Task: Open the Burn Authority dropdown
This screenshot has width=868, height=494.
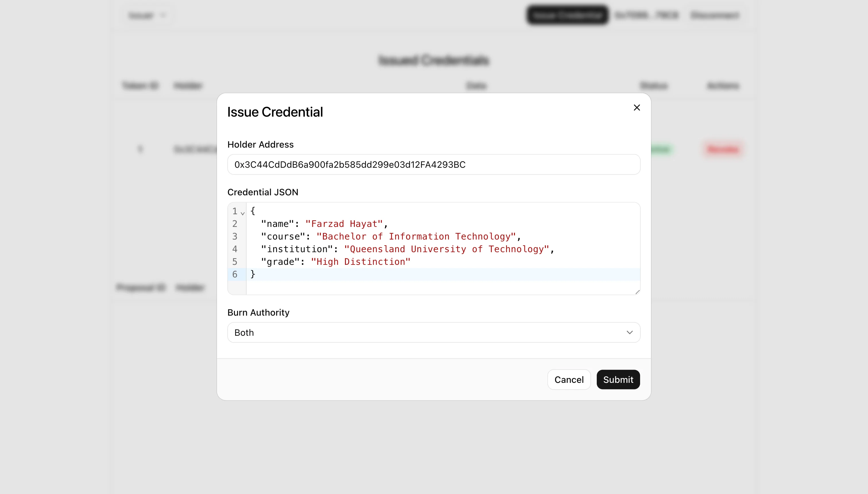Action: (x=434, y=333)
